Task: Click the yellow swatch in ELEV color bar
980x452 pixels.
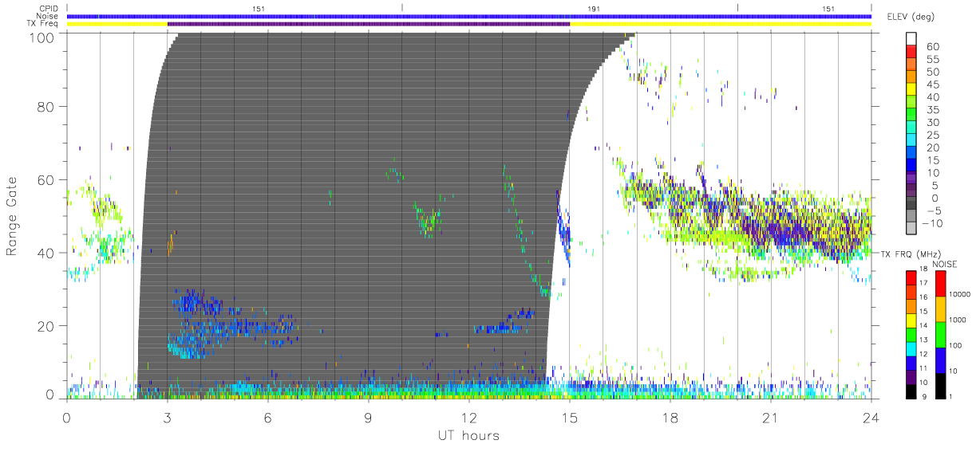Action: (912, 88)
